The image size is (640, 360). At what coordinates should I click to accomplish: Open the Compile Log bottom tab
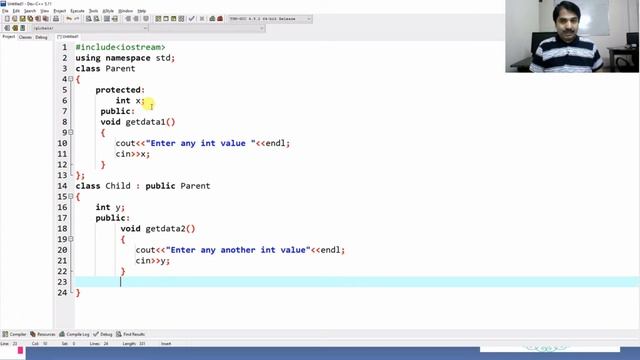pyautogui.click(x=74, y=334)
